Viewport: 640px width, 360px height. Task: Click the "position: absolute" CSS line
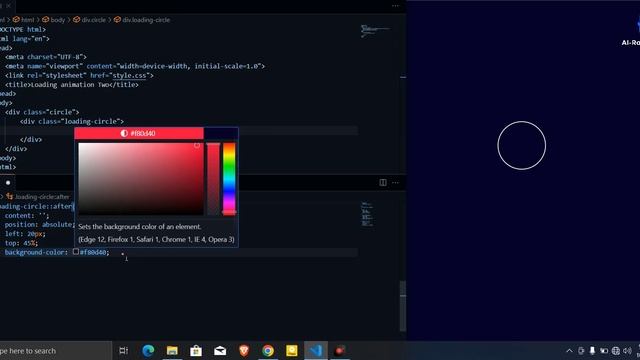(x=39, y=224)
